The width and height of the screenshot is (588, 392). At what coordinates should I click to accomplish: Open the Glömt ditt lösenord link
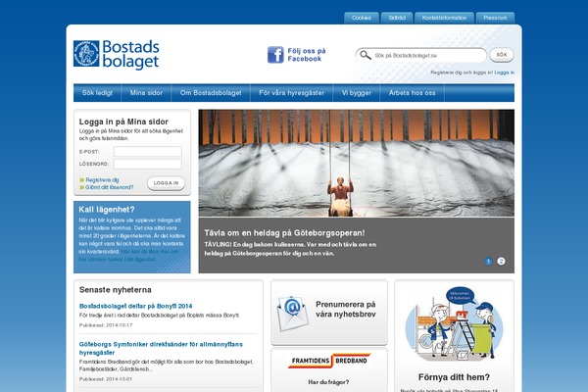(x=109, y=187)
